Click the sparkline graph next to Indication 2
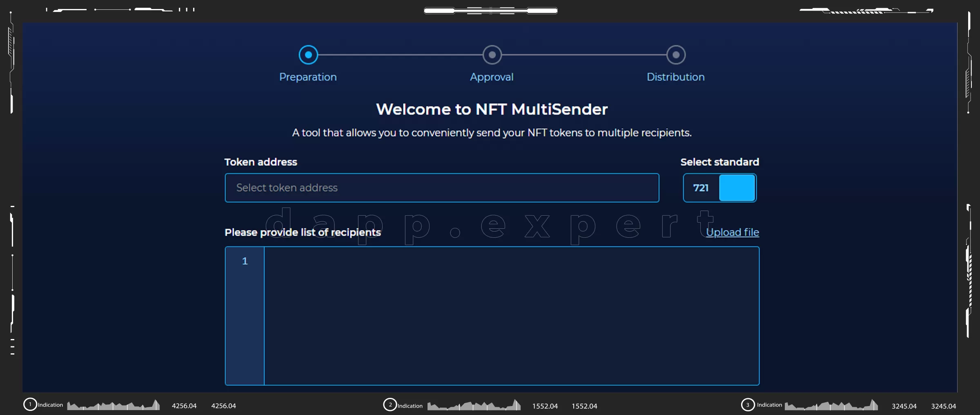This screenshot has height=415, width=980. tap(474, 405)
